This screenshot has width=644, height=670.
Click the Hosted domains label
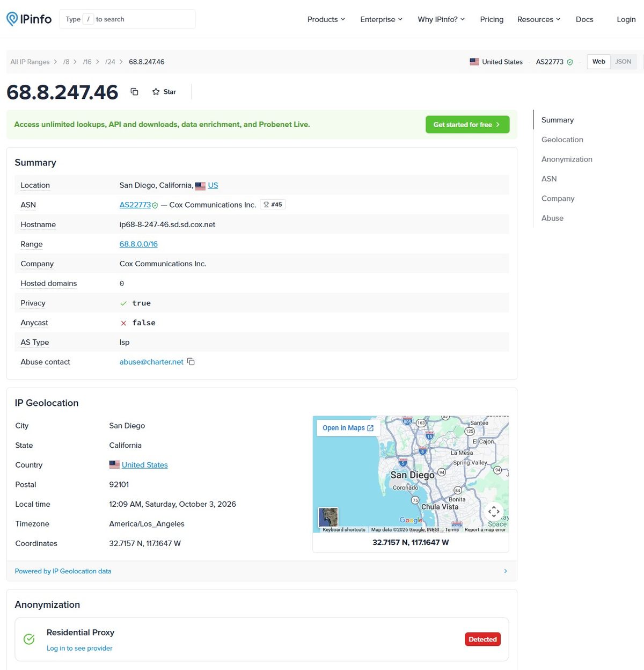[x=49, y=283]
